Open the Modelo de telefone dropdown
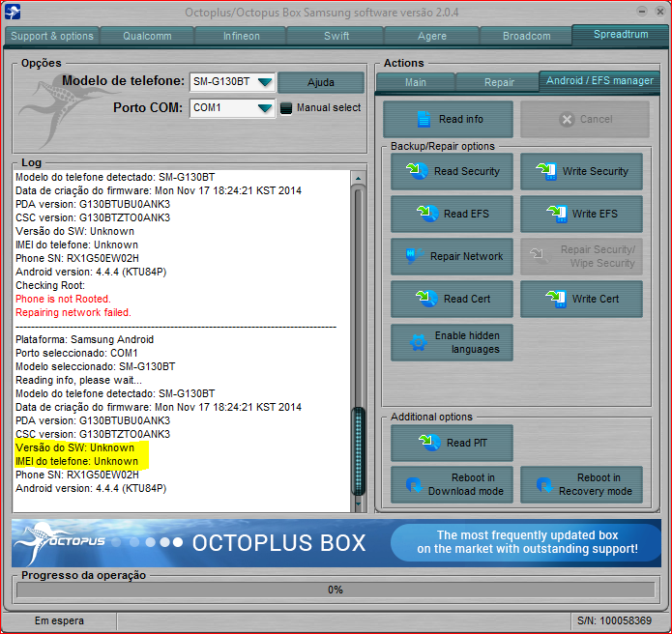The image size is (672, 634). [233, 82]
